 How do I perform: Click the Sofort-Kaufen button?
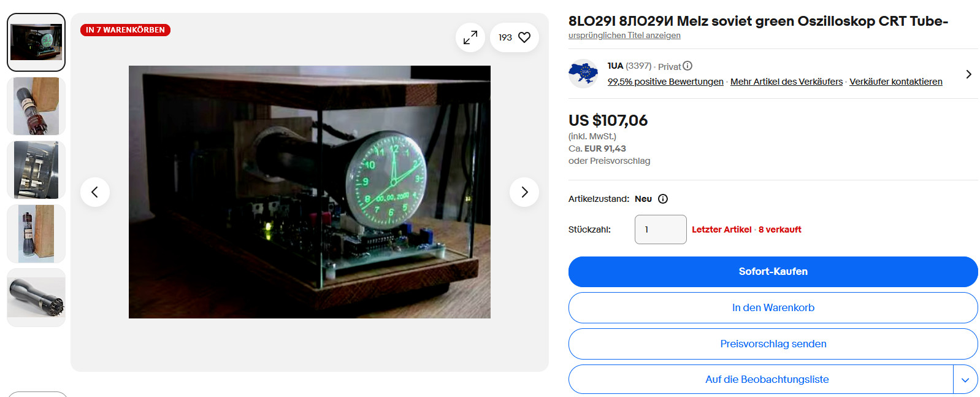(x=773, y=272)
